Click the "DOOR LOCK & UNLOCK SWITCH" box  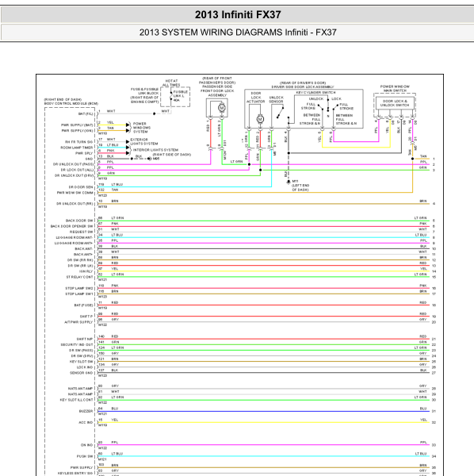point(395,103)
